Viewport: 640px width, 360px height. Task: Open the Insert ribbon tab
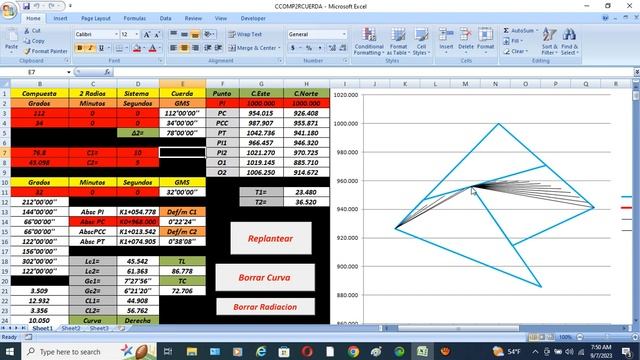pos(60,18)
